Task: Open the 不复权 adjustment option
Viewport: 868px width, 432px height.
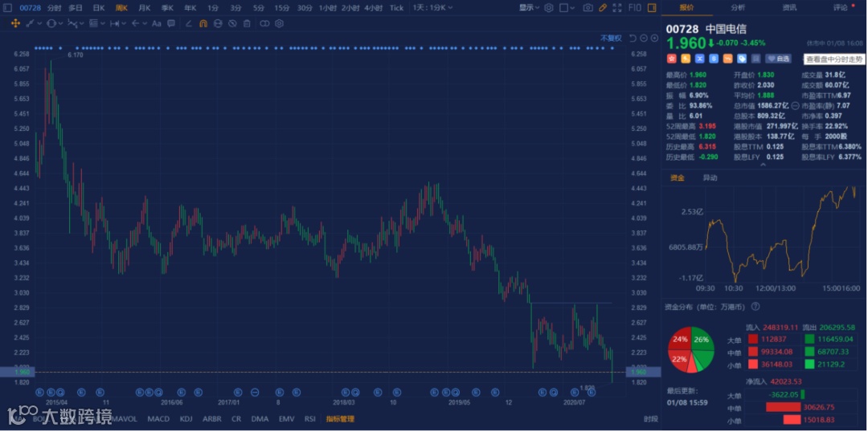Action: (x=611, y=39)
